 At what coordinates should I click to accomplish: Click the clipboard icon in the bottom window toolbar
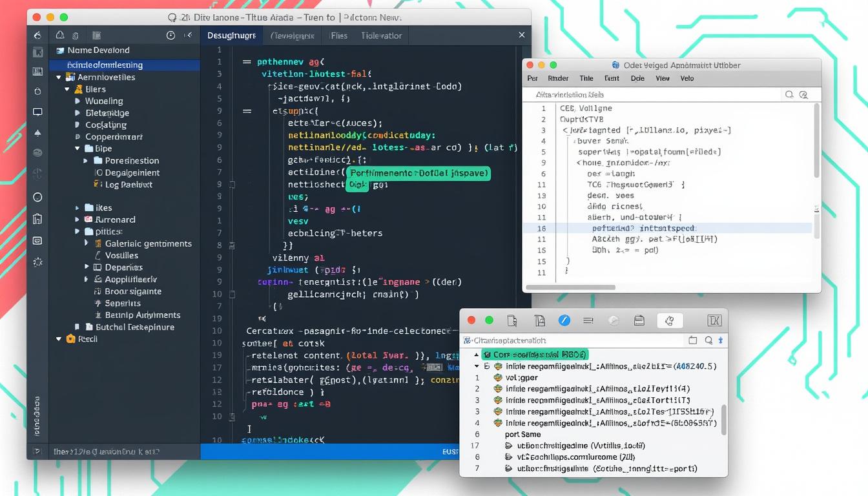click(639, 320)
